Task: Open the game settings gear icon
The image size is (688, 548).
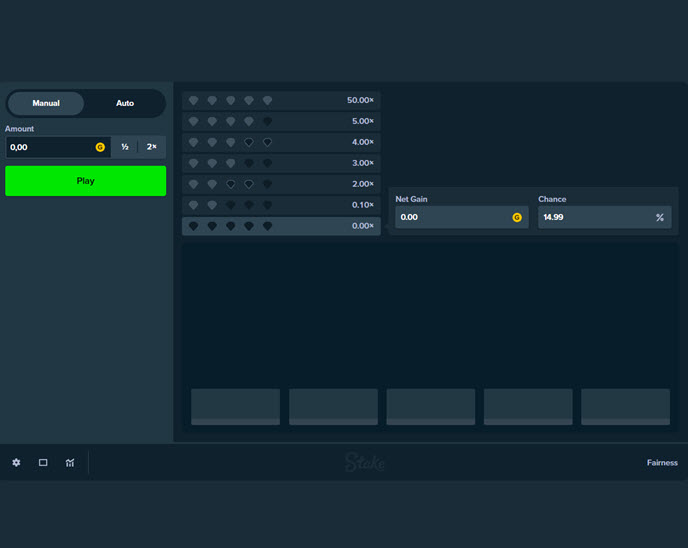Action: tap(16, 463)
